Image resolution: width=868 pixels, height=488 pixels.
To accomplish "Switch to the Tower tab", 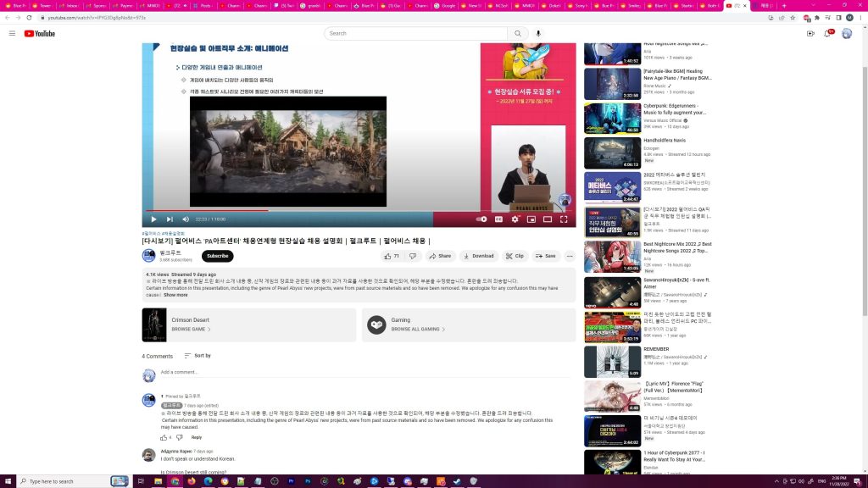I will pyautogui.click(x=42, y=6).
